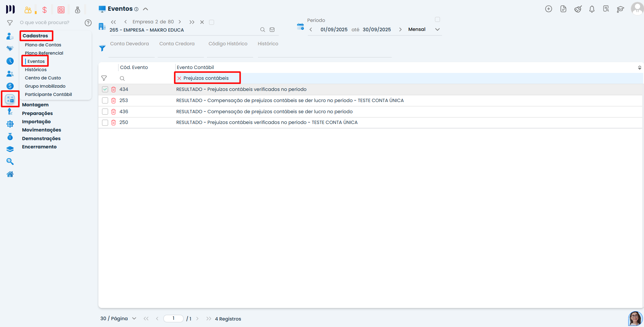The width and height of the screenshot is (644, 327).
Task: Check the checkbox for event 253
Action: tap(105, 101)
